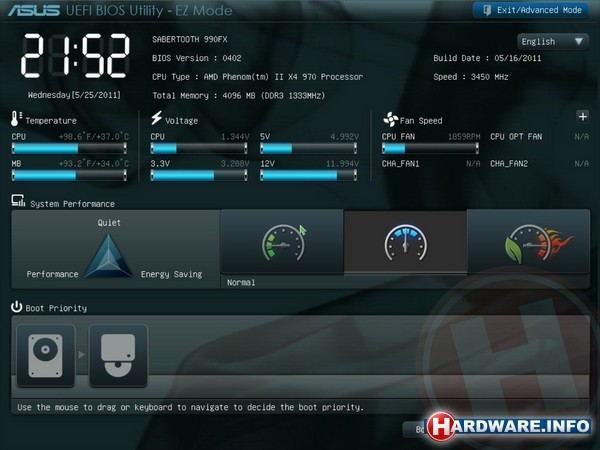Open the English language dropdown
This screenshot has height=450, width=600.
[552, 41]
